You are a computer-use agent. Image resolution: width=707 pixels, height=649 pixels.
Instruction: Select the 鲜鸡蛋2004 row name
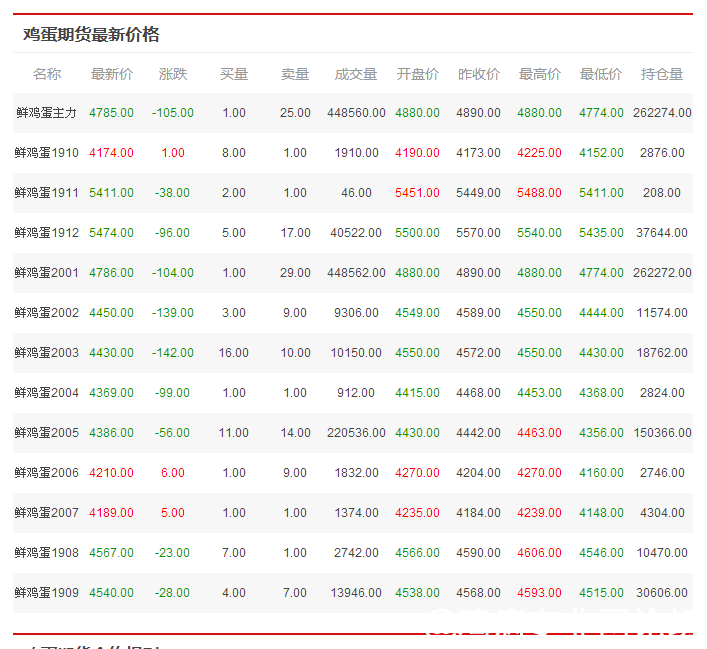pyautogui.click(x=47, y=393)
